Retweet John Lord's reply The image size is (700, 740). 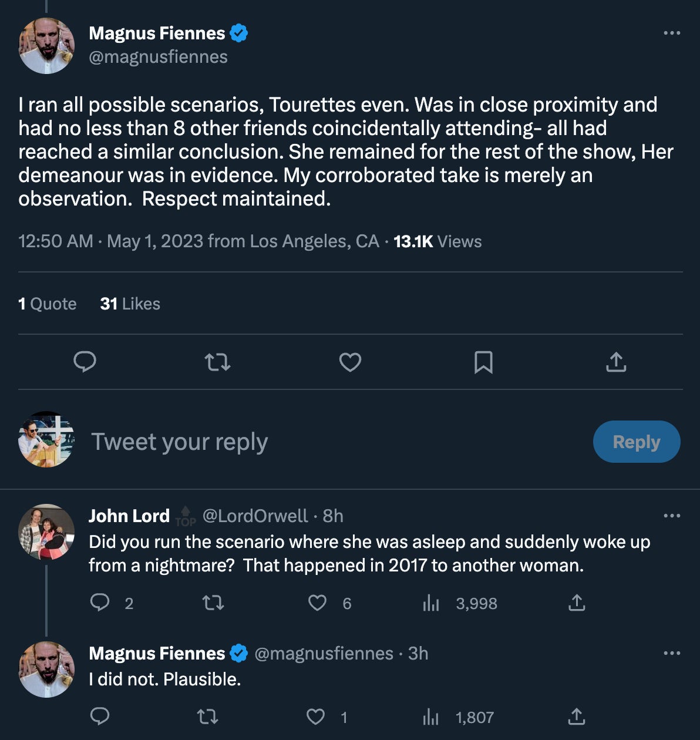[213, 603]
